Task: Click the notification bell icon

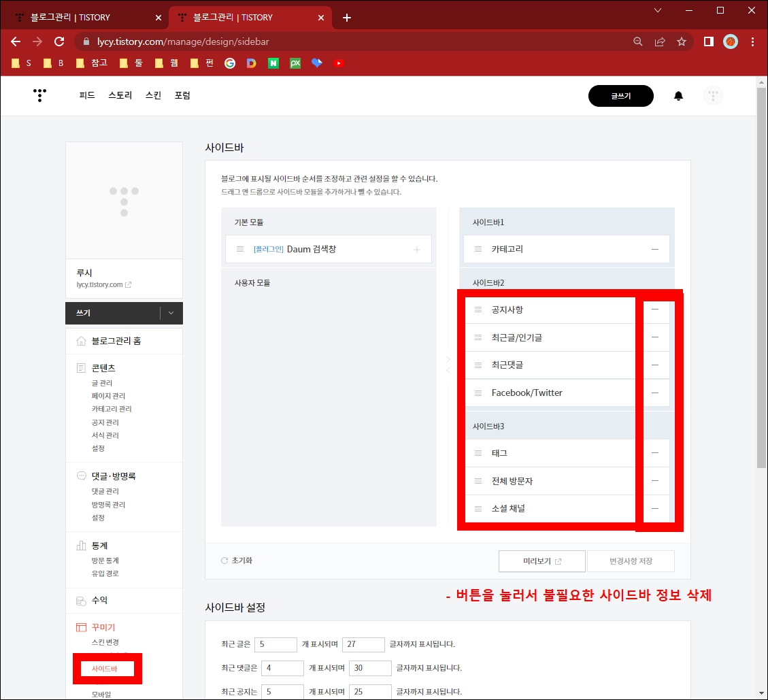Action: 678,96
